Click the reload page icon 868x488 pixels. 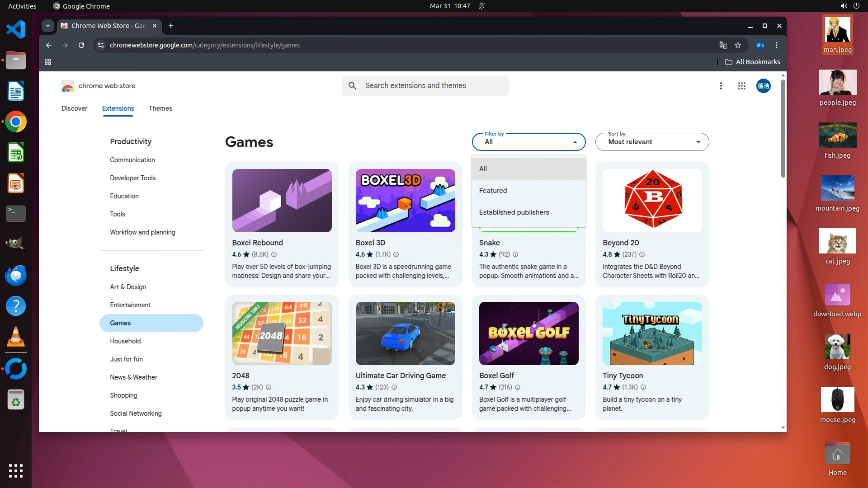pyautogui.click(x=81, y=45)
